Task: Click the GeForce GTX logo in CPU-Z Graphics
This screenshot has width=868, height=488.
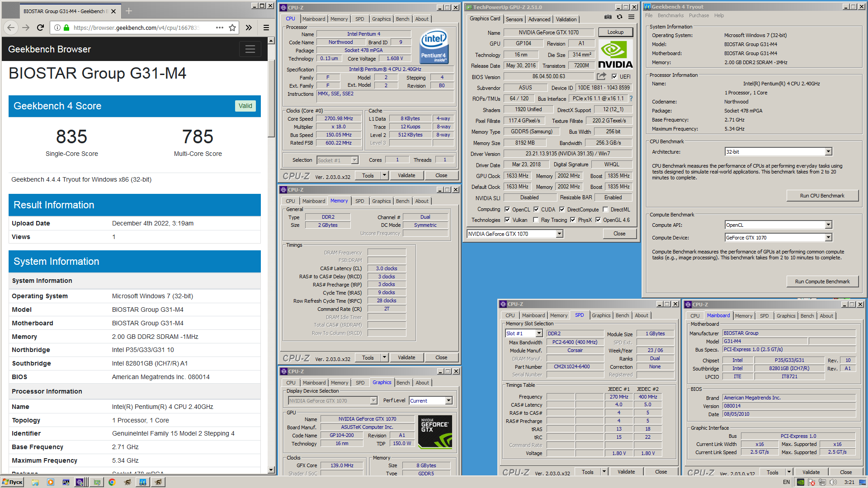Action: 435,432
